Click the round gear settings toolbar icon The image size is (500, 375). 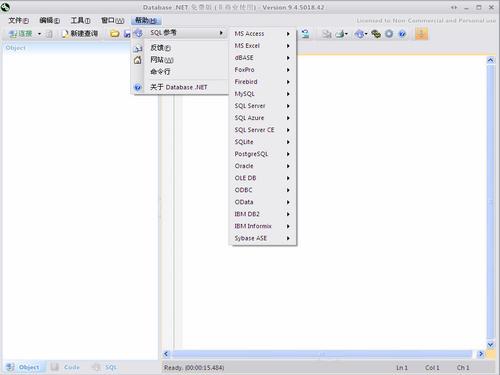click(389, 34)
